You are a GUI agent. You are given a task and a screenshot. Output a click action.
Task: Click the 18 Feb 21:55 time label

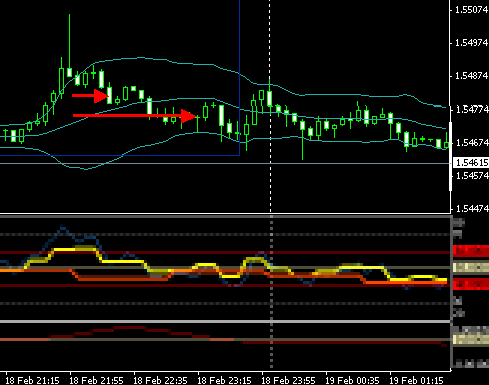click(x=97, y=380)
